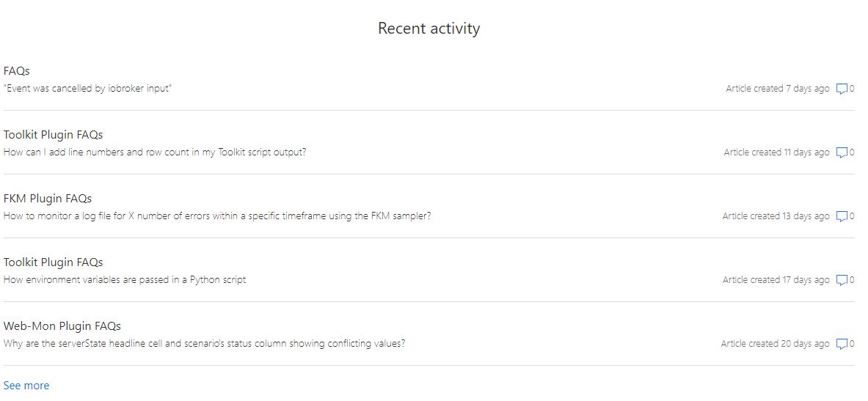The height and width of the screenshot is (401, 868).
Task: Click See more link
Action: 26,386
